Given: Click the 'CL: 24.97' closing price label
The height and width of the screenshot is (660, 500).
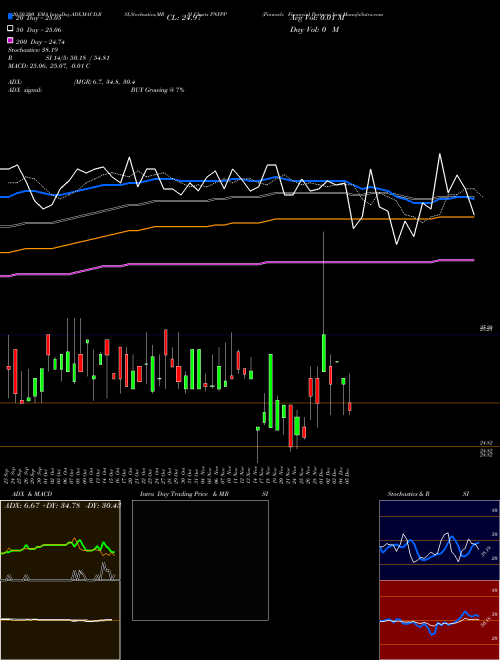Looking at the screenshot, I should (184, 18).
